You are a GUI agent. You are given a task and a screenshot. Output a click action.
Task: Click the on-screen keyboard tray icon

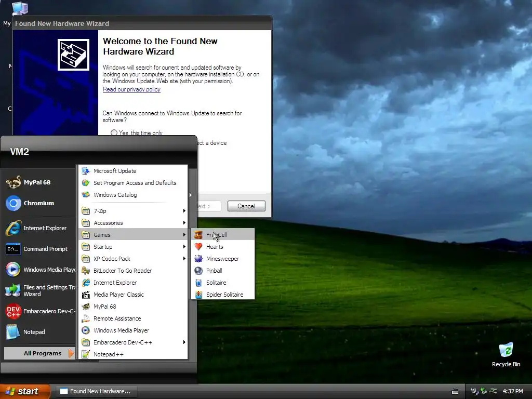[x=455, y=392]
